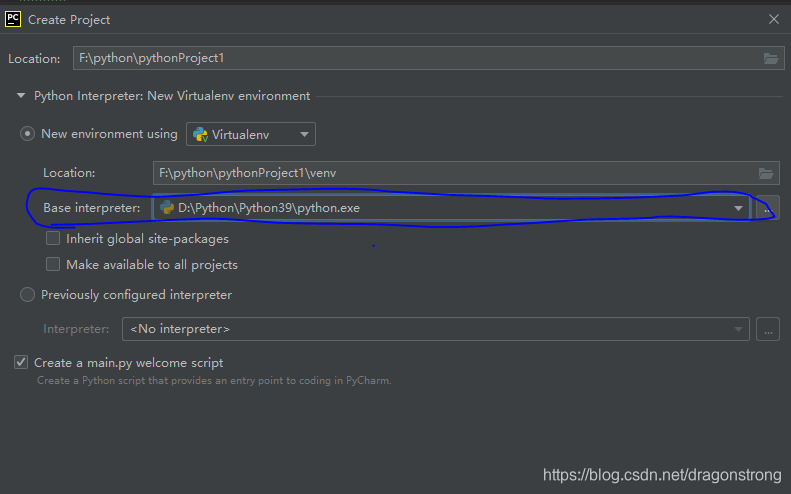Uncheck Create a main.py welcome script
Image resolution: width=791 pixels, height=494 pixels.
tap(21, 362)
